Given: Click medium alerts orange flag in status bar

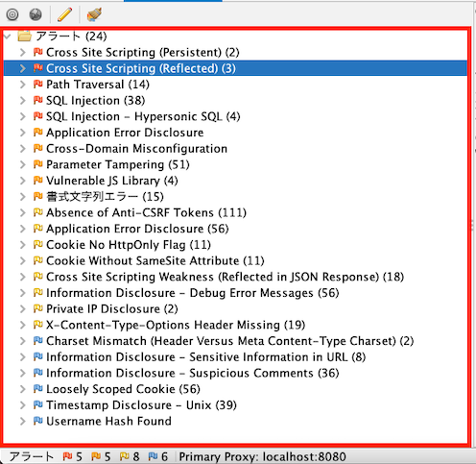Looking at the screenshot, I should (x=96, y=456).
